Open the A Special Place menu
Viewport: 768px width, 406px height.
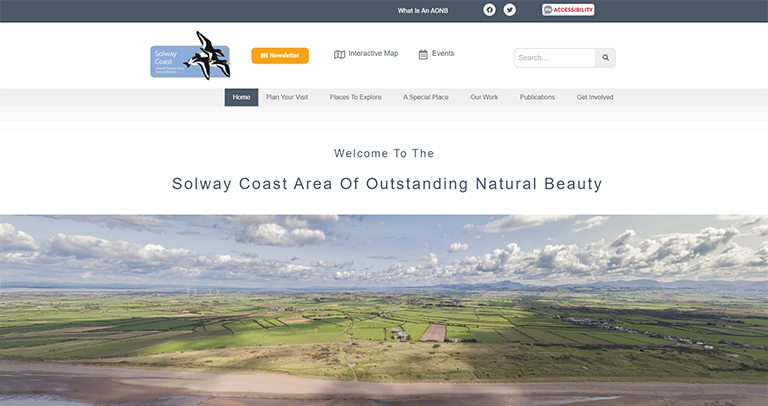(426, 97)
